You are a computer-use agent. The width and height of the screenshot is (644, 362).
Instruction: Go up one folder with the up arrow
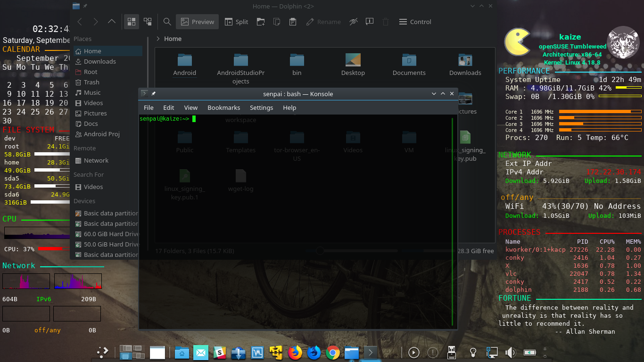click(112, 22)
